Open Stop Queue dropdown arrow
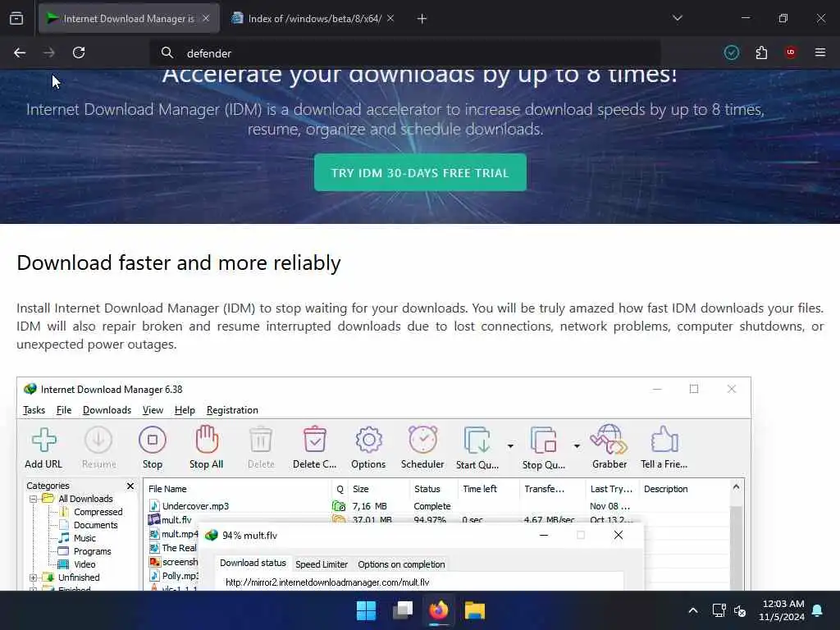This screenshot has height=630, width=840. pyautogui.click(x=577, y=445)
